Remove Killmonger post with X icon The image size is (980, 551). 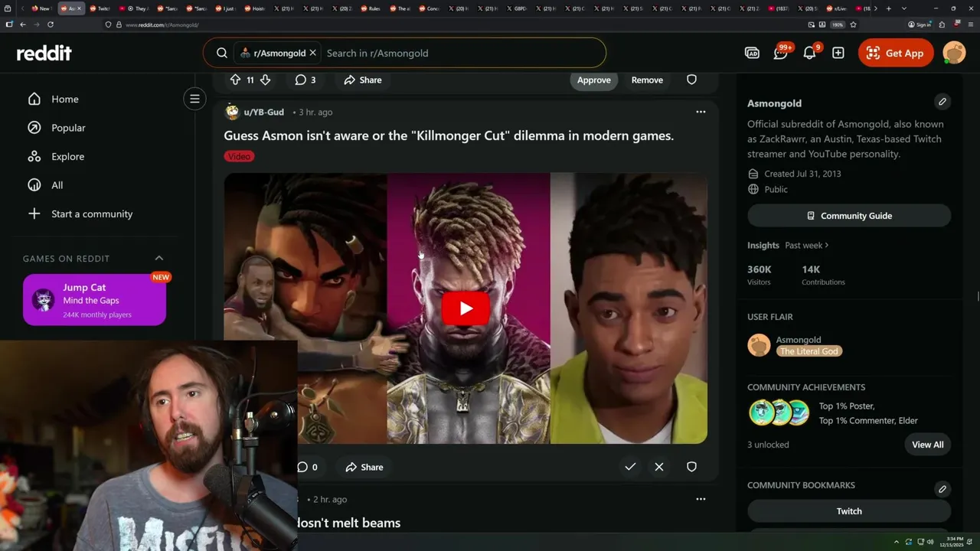click(x=659, y=467)
